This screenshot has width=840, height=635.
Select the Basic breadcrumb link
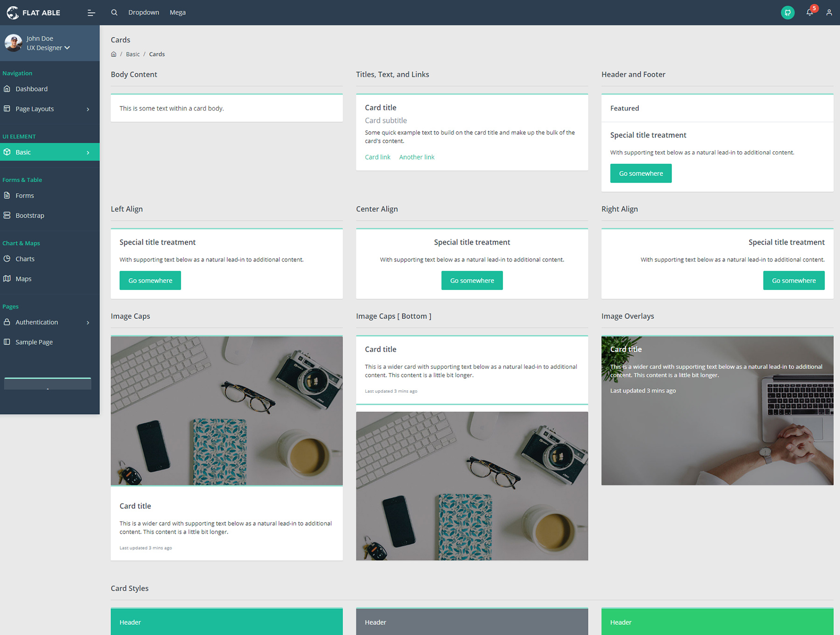pyautogui.click(x=133, y=54)
